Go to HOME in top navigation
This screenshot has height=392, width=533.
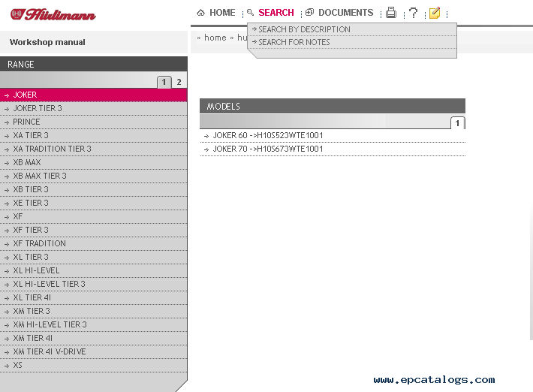coord(222,13)
